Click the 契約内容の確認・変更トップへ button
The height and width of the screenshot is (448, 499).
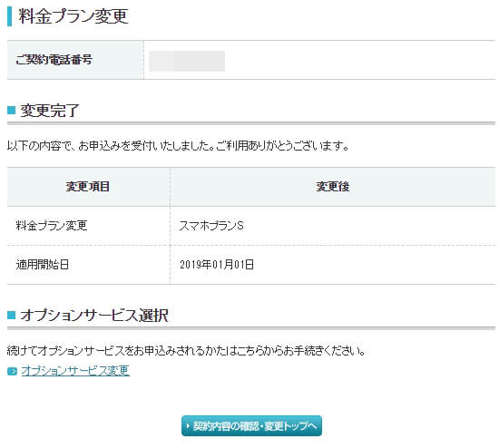(x=251, y=425)
